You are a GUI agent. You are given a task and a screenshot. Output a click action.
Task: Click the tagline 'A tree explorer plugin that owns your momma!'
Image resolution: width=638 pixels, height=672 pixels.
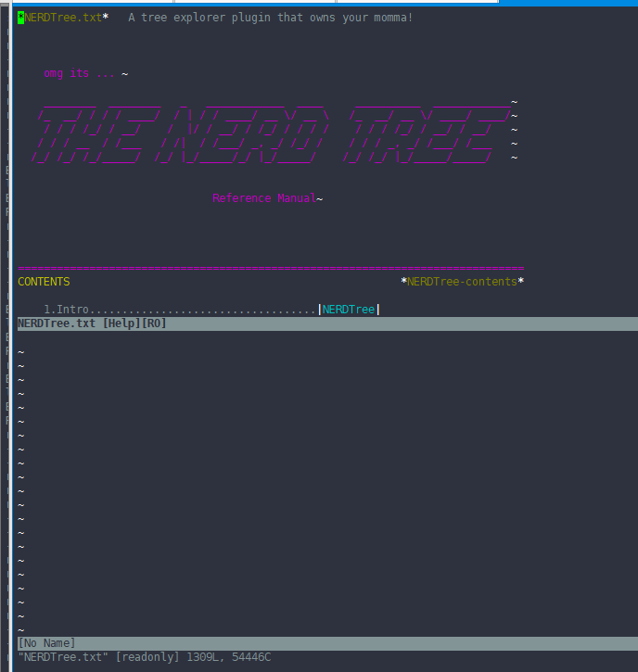(270, 18)
